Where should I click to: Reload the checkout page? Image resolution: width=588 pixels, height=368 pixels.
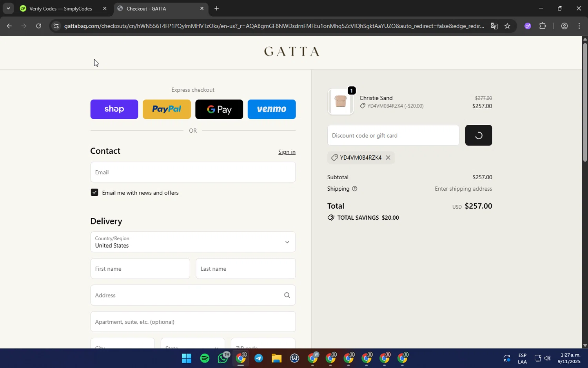coord(38,26)
